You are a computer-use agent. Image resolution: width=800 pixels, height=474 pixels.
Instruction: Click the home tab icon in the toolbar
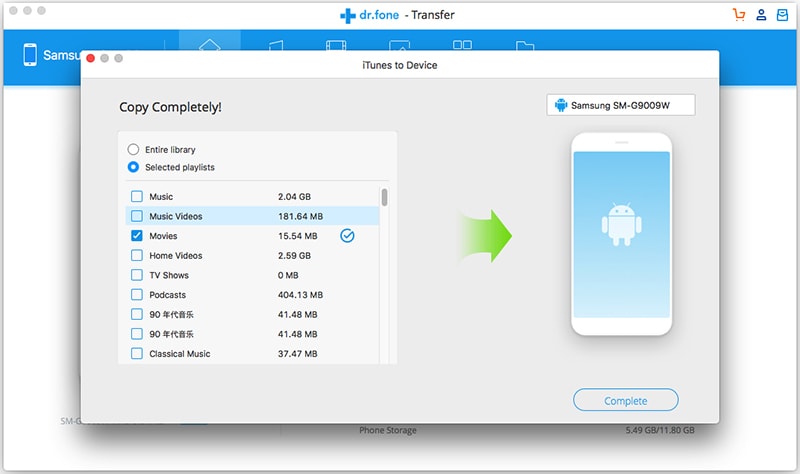click(x=210, y=45)
